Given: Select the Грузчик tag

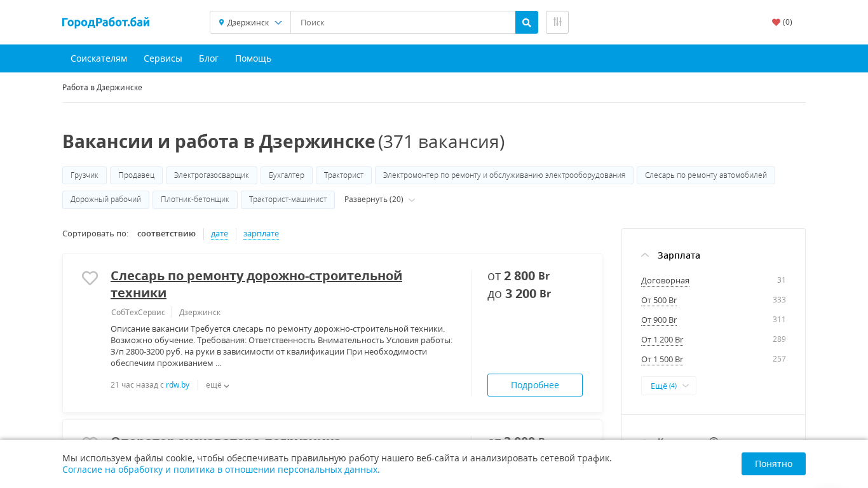Looking at the screenshot, I should click(85, 175).
